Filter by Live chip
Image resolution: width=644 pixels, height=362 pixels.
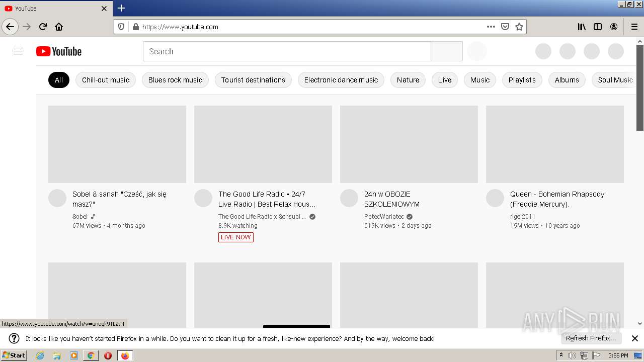(x=445, y=80)
